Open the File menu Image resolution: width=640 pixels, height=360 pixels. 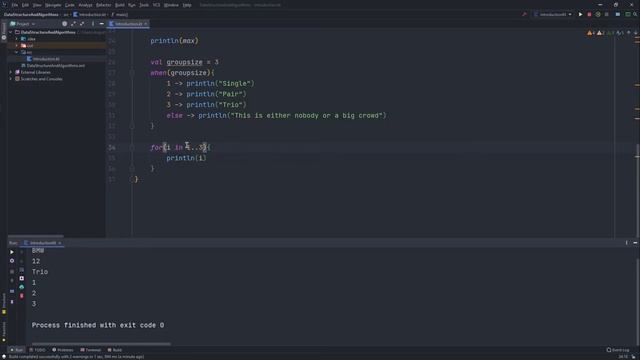click(15, 5)
